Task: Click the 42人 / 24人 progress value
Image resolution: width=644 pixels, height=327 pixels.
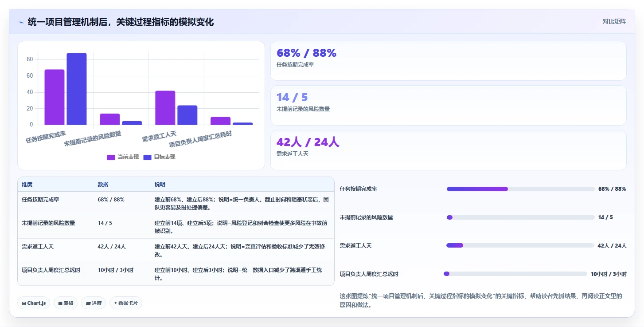Action: tap(612, 246)
